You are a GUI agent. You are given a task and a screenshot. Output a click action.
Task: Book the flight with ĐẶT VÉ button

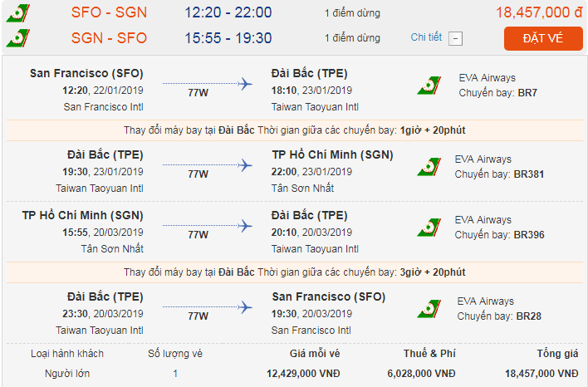click(543, 38)
